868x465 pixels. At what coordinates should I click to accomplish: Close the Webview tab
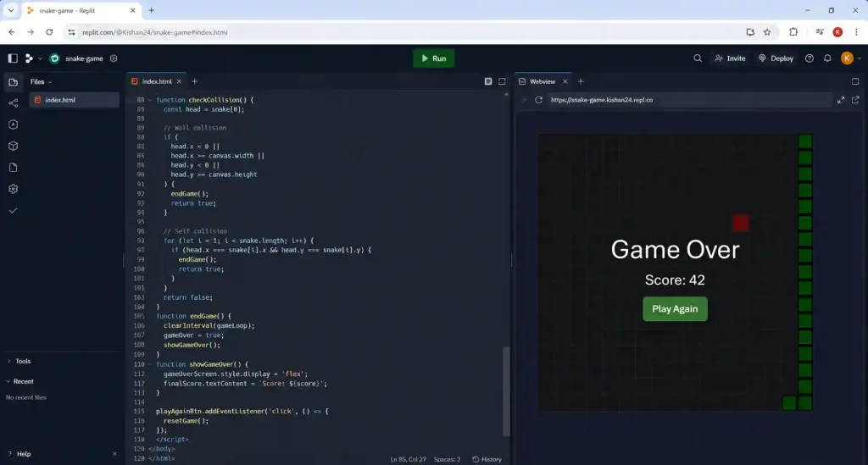pos(565,81)
